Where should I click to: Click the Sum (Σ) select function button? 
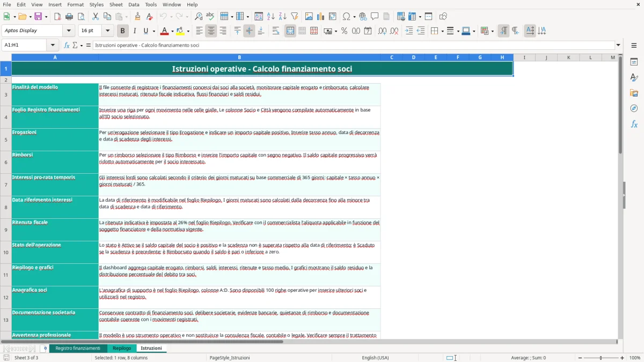pos(75,45)
